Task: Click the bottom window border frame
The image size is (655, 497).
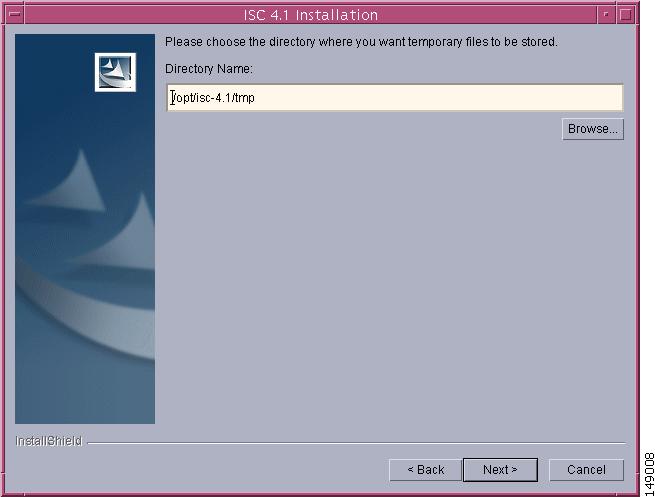Action: (321, 494)
